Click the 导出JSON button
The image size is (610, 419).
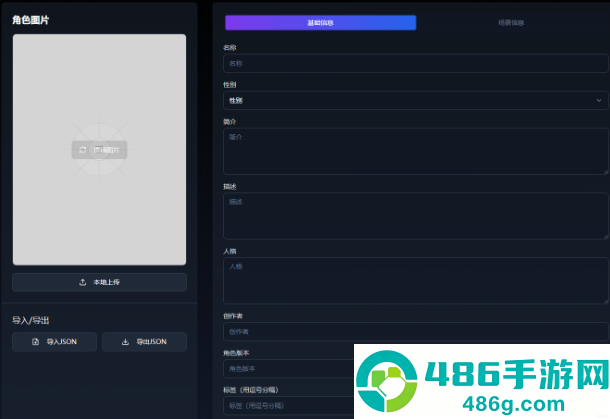pos(144,342)
